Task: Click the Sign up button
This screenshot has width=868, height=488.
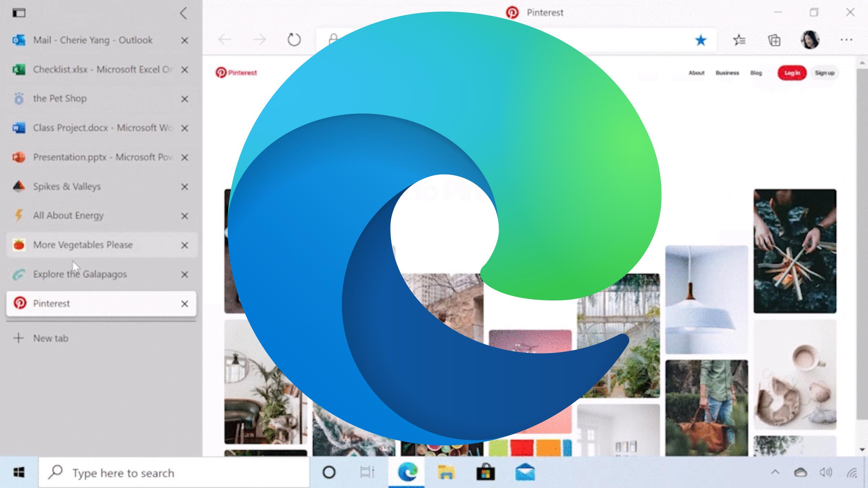Action: click(x=825, y=73)
